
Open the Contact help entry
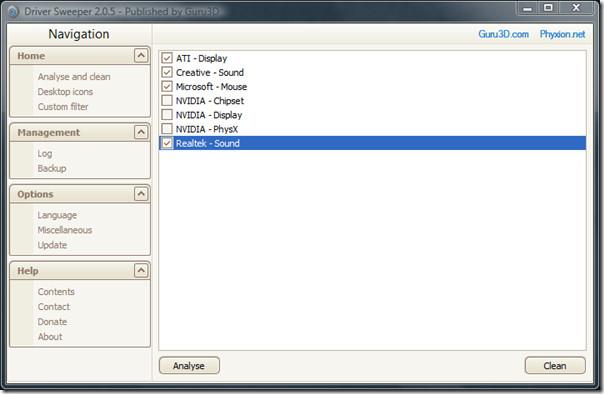(x=54, y=307)
